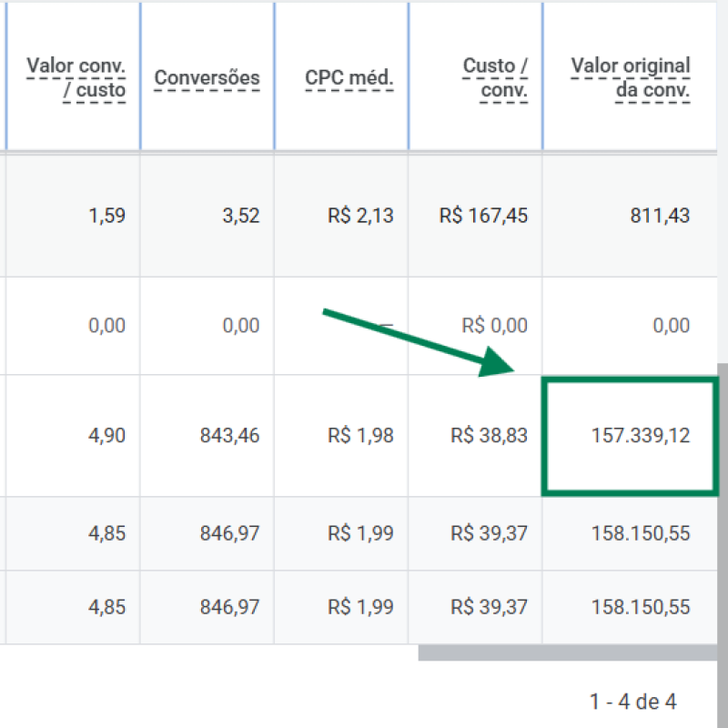Screen dimensions: 728x728
Task: Select the CPC méd. column header
Action: pos(349,77)
